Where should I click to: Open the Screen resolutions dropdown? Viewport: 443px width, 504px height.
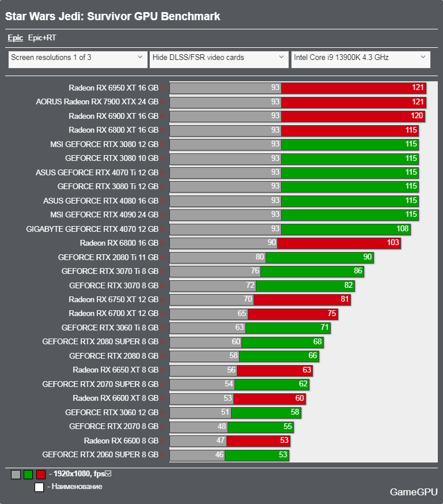tap(78, 59)
